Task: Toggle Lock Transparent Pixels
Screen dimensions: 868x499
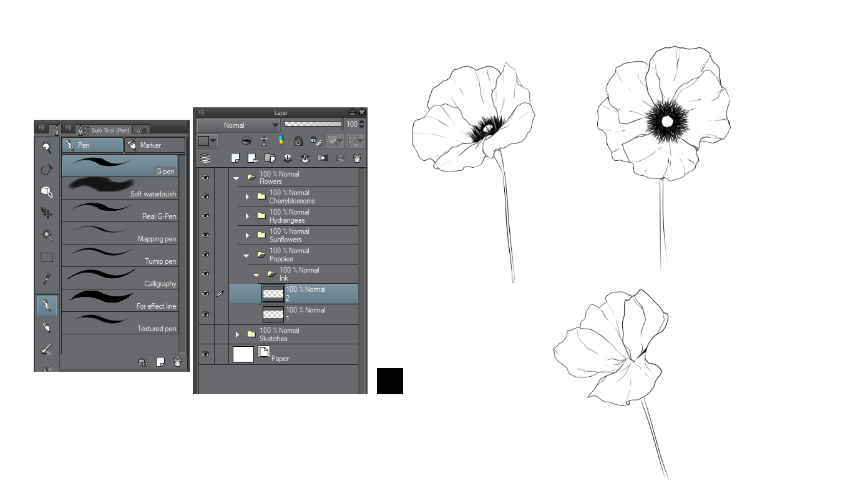Action: click(316, 141)
